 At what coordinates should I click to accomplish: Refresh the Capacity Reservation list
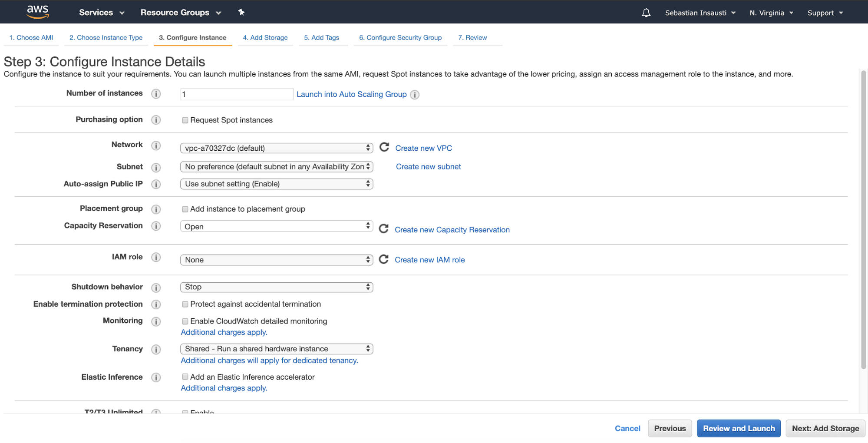pos(383,228)
